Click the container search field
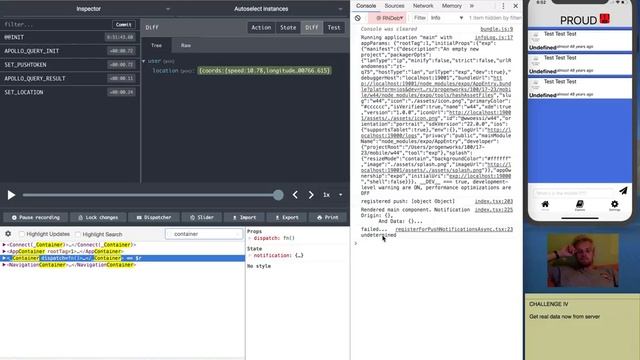Screen dimensions: 640x360 pos(204,234)
